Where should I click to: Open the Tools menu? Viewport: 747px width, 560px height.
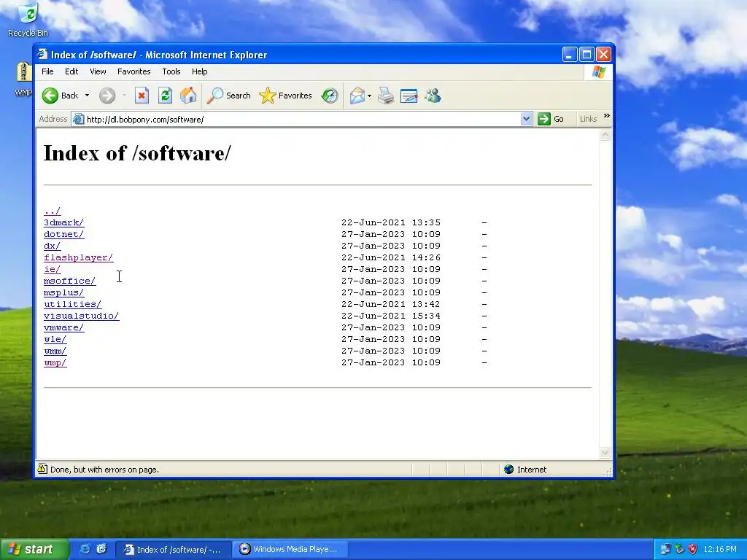171,71
